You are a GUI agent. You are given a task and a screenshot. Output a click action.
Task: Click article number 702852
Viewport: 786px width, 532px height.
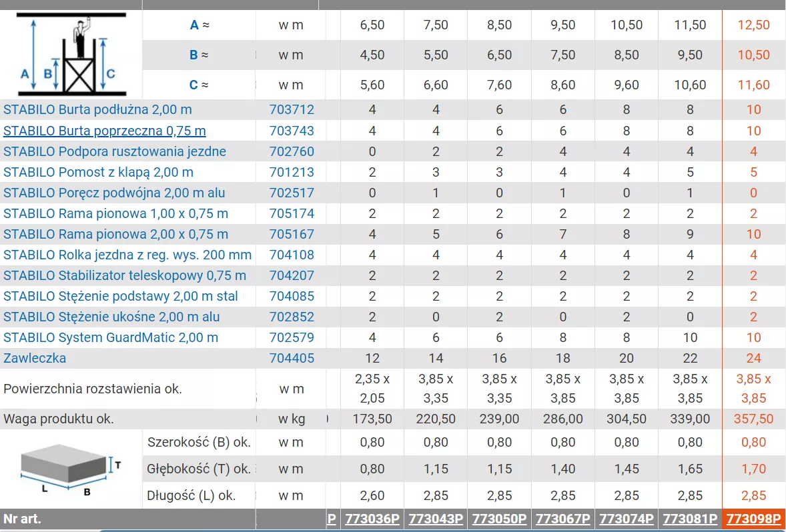coord(292,317)
